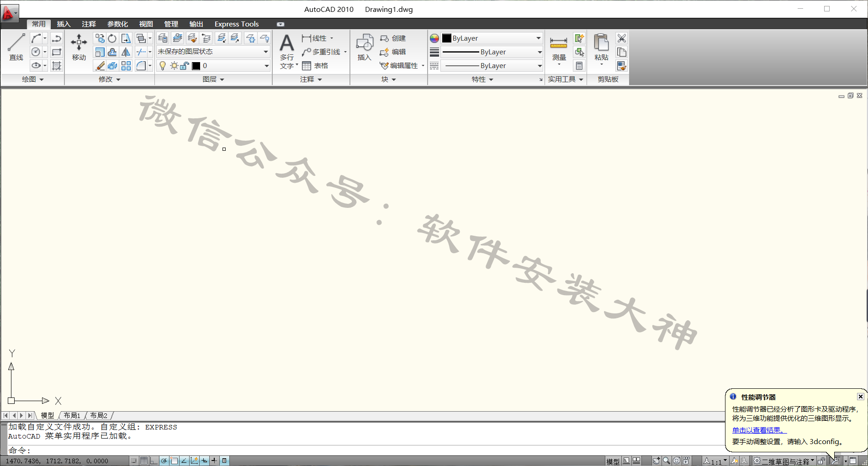Click the Insert block (插入) button
868x466 pixels.
coord(365,48)
